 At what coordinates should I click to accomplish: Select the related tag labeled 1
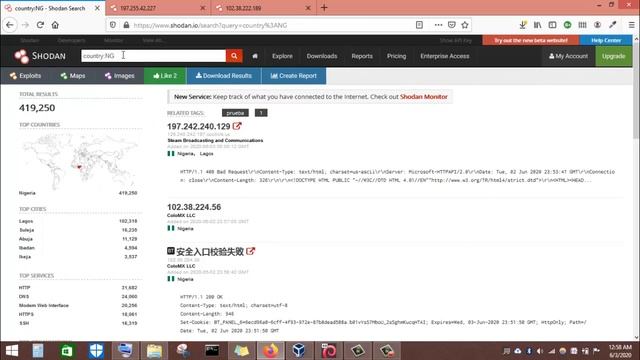click(261, 113)
